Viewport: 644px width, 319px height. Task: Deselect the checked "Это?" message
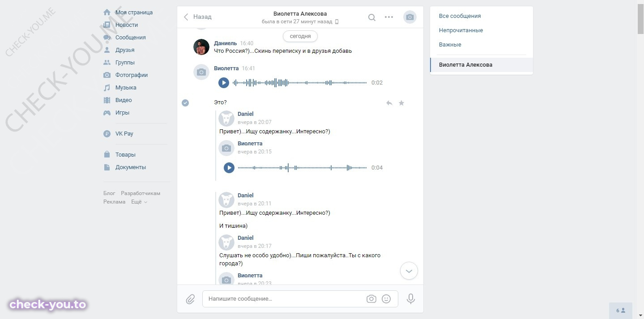[185, 103]
